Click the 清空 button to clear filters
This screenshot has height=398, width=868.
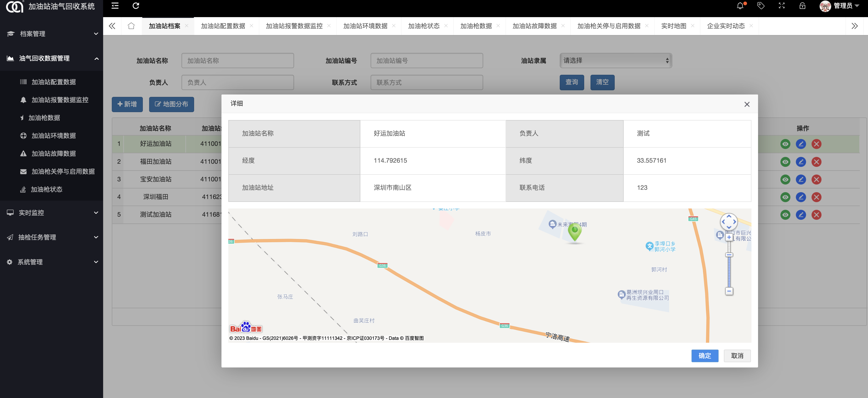602,82
